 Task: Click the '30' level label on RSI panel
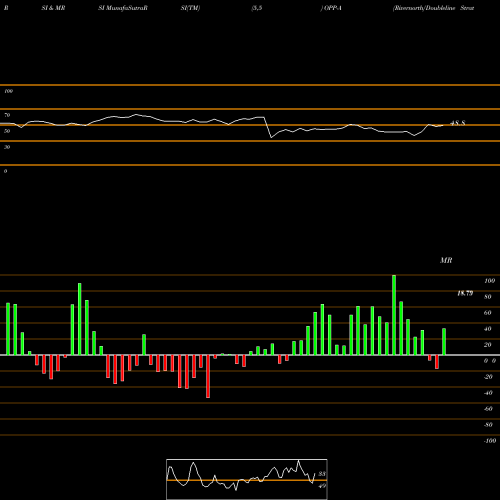pyautogui.click(x=7, y=147)
